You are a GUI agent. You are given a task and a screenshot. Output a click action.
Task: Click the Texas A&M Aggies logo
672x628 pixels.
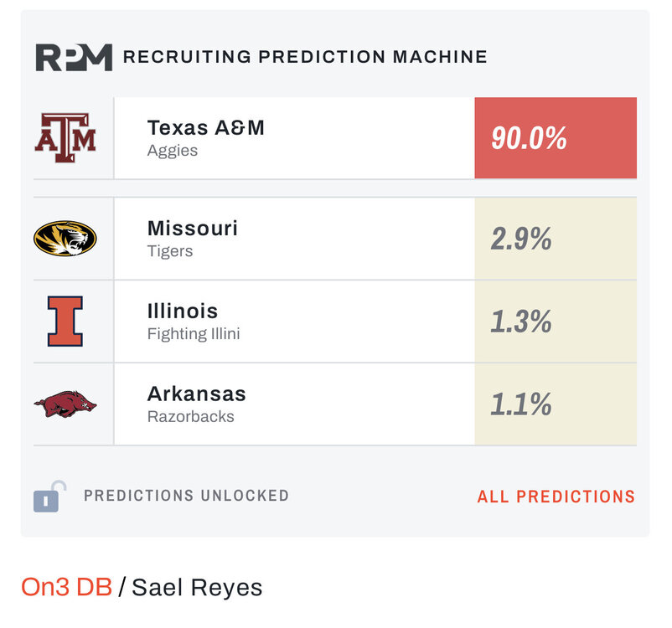point(65,137)
